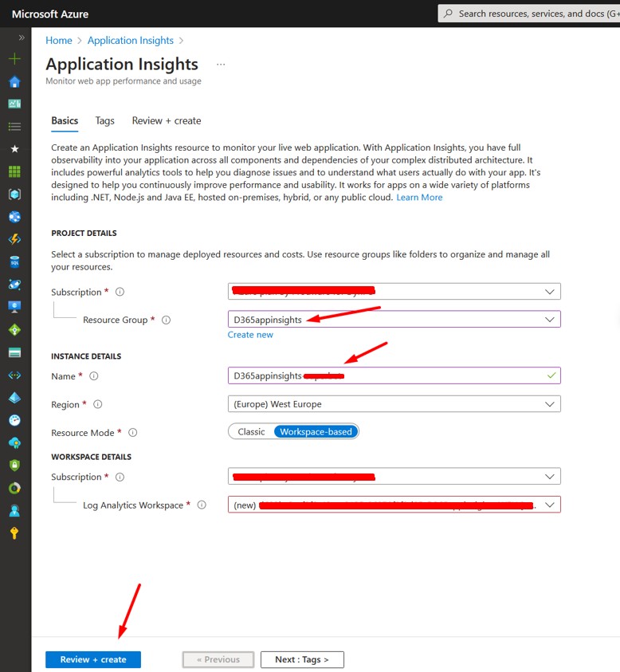Screen dimensions: 620x672
Task: Open the Dashboard icon in the sidebar
Action: [14, 104]
